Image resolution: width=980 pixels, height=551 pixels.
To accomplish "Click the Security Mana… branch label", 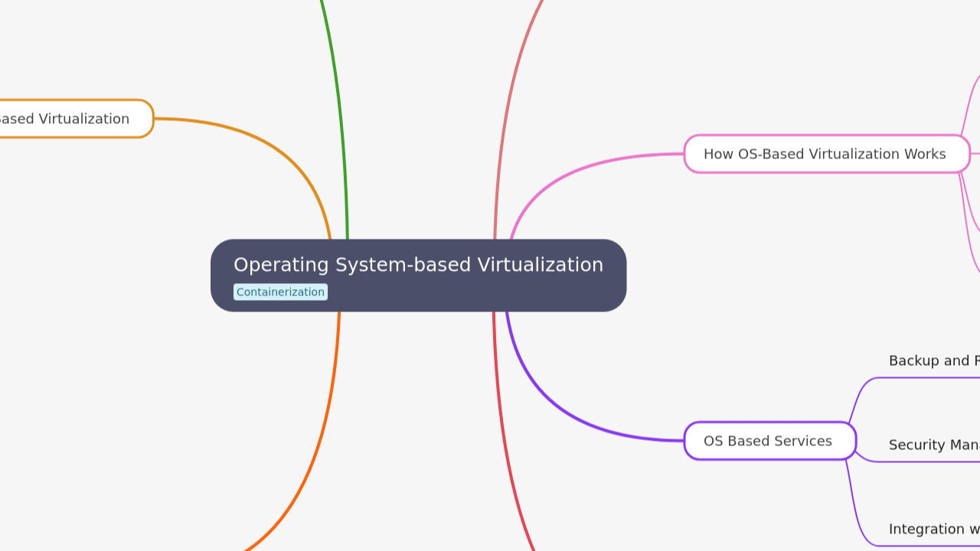I will pyautogui.click(x=934, y=445).
